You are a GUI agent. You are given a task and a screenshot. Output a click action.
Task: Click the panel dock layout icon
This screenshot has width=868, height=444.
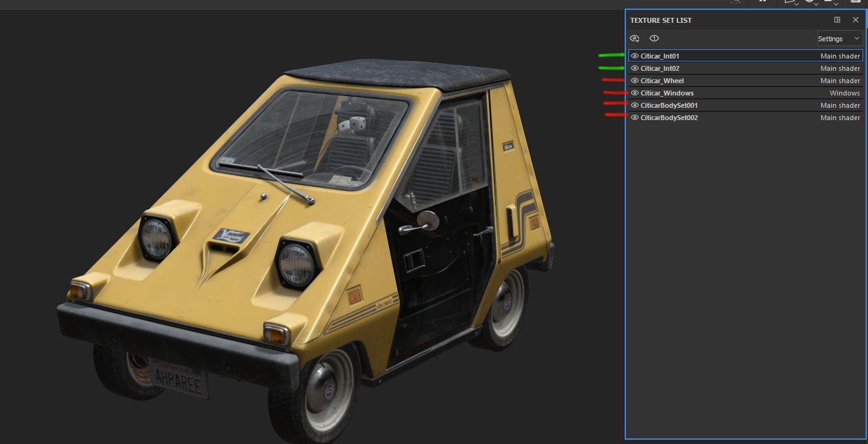click(x=837, y=20)
